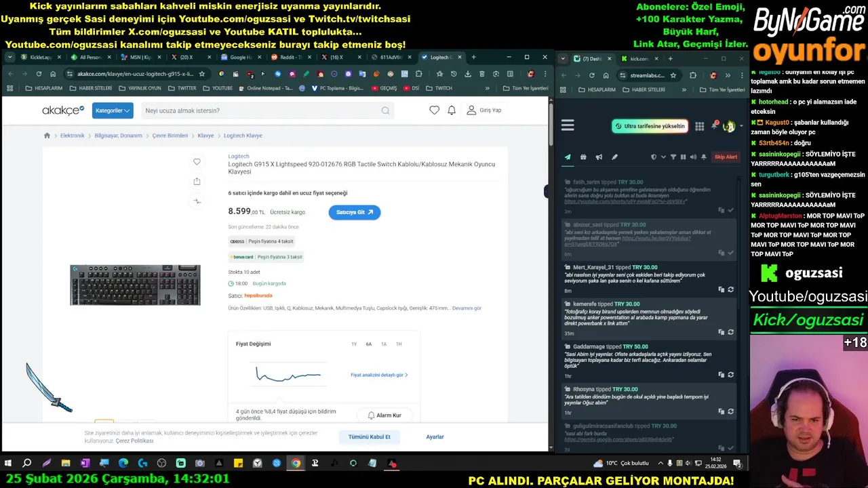Open the event filter funnel icon
The width and height of the screenshot is (868, 488).
coord(673,157)
